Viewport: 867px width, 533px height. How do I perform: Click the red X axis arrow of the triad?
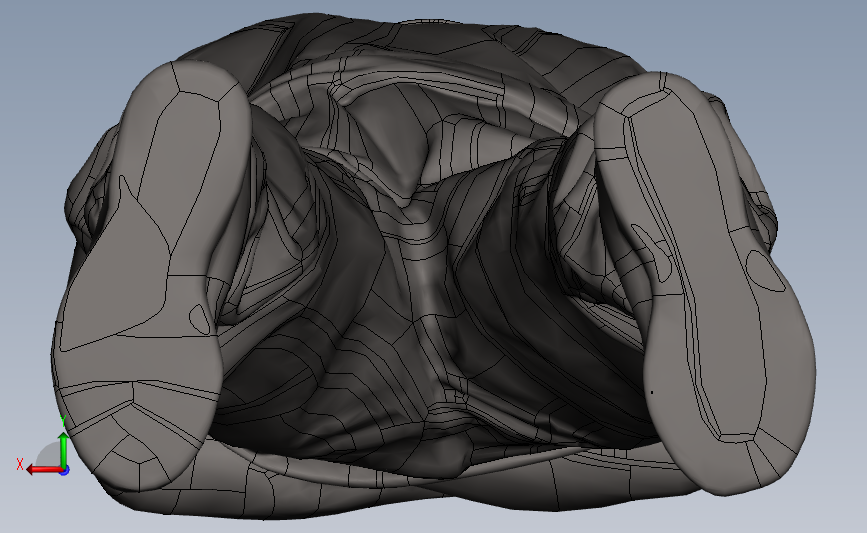coord(44,470)
